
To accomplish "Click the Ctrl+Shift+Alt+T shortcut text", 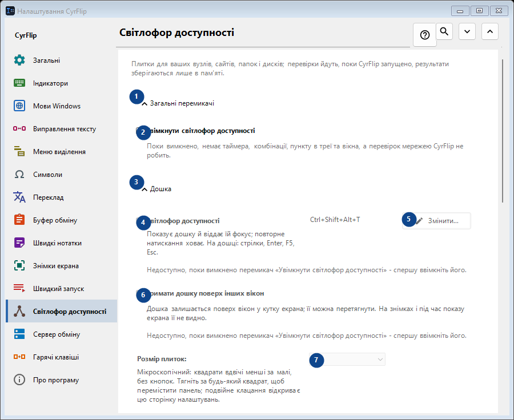I will [335, 220].
